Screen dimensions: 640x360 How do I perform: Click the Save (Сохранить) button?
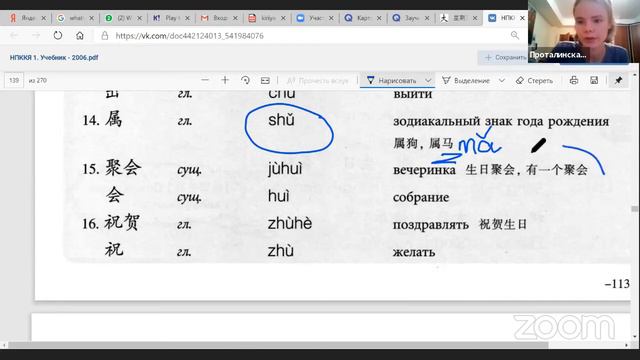coord(504,58)
